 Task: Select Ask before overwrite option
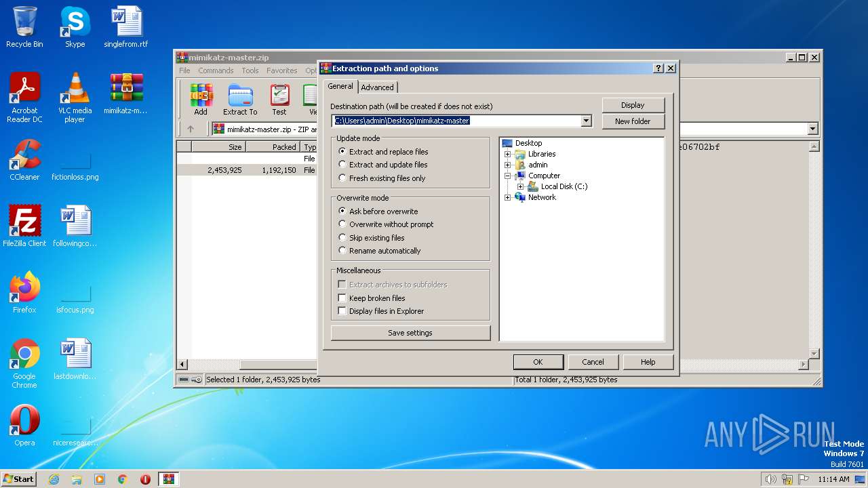click(x=378, y=211)
